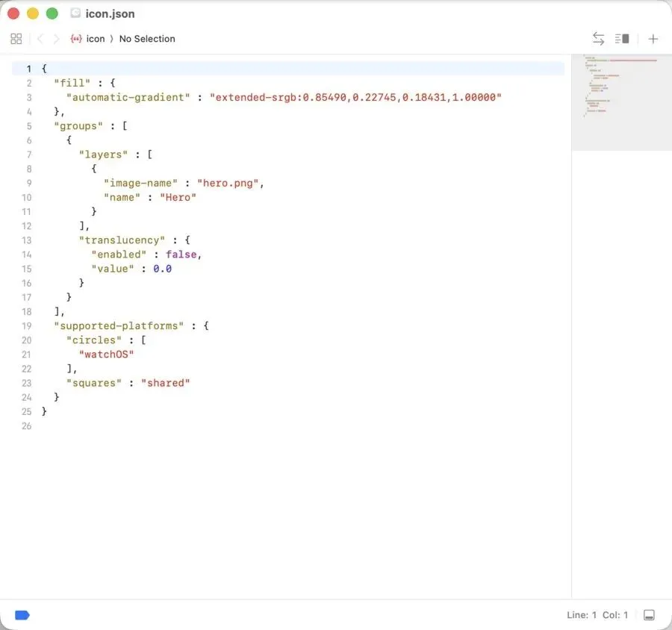Click the "hero.png" value
The width and height of the screenshot is (672, 630).
tap(228, 183)
